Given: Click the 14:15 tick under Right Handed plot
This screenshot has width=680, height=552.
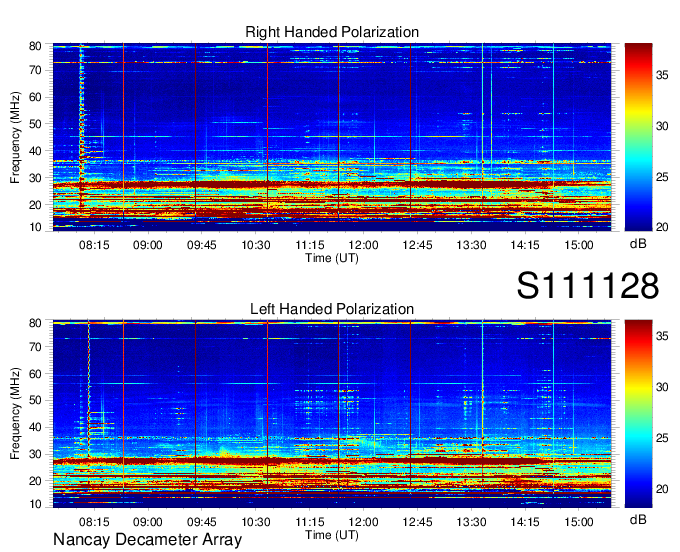Looking at the screenshot, I should click(525, 245).
